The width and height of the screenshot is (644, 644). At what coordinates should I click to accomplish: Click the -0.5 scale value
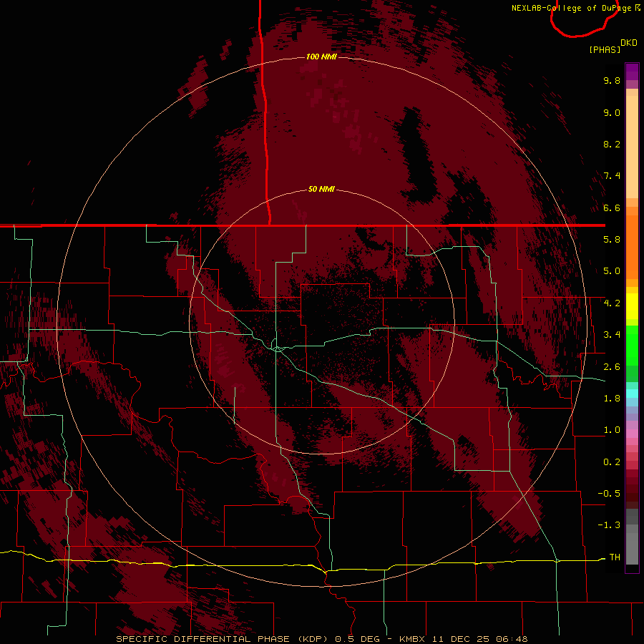point(609,494)
